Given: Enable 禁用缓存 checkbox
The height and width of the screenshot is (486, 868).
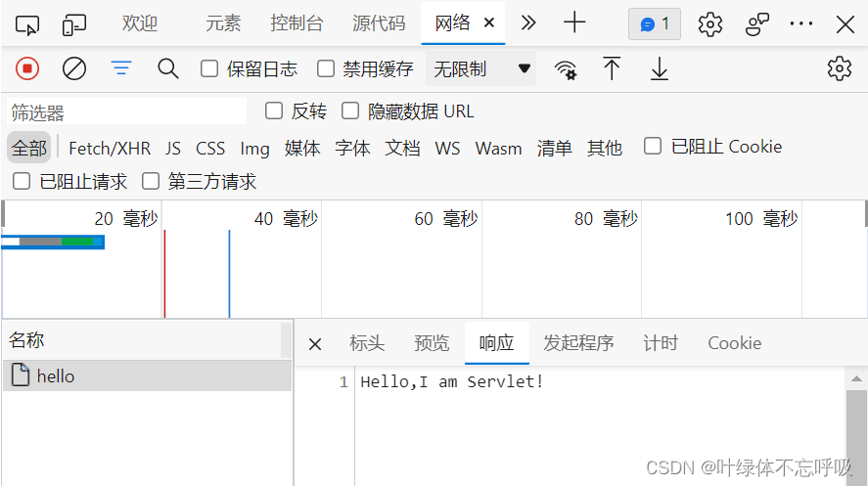Looking at the screenshot, I should pyautogui.click(x=326, y=69).
